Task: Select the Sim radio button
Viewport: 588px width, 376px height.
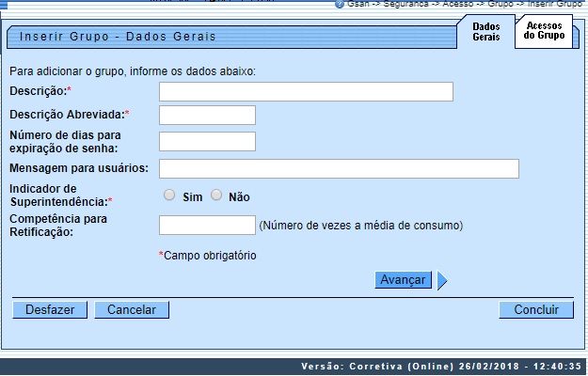Action: pos(169,196)
